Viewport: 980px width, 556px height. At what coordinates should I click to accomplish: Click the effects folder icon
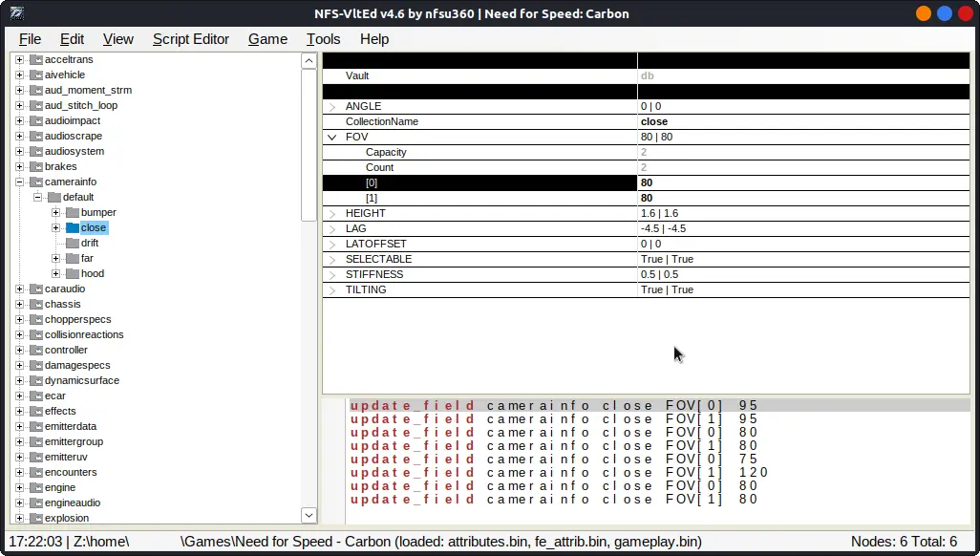click(36, 411)
